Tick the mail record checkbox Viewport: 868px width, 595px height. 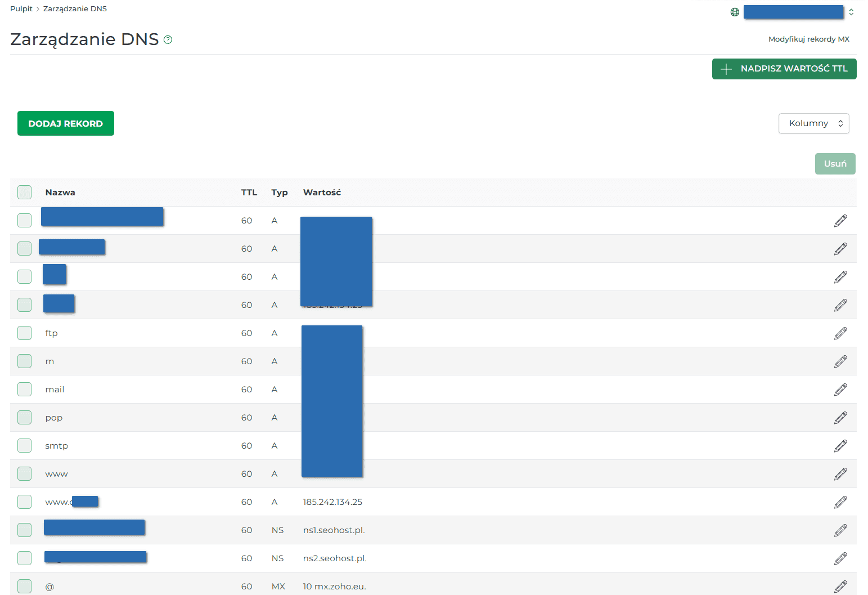24,389
